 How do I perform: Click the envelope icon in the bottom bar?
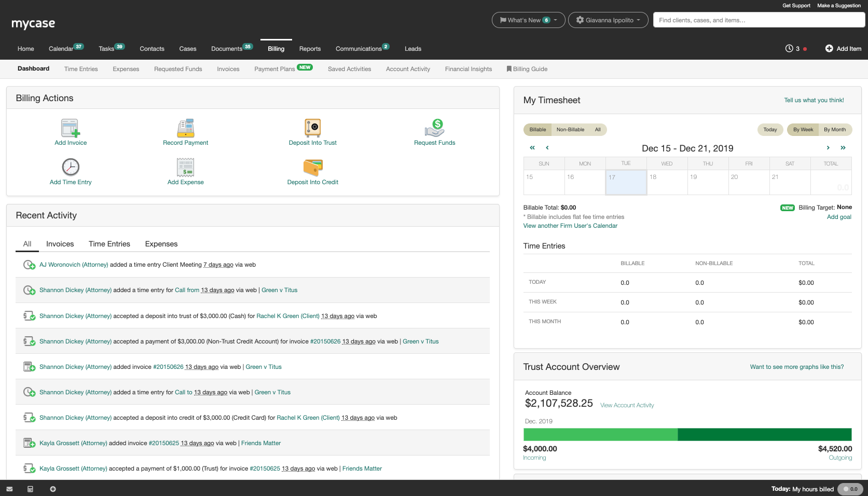tap(9, 489)
